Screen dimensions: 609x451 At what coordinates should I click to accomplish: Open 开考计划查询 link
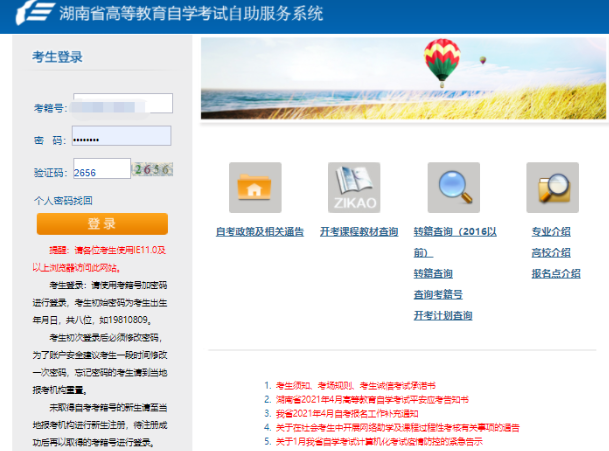coord(443,316)
